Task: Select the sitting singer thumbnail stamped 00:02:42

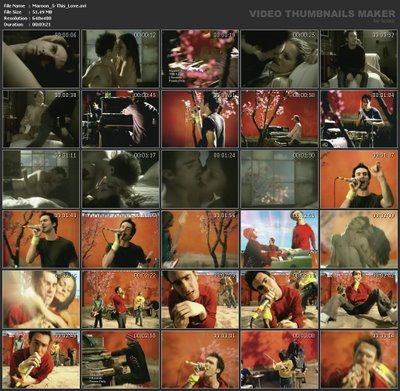Action: [359, 299]
